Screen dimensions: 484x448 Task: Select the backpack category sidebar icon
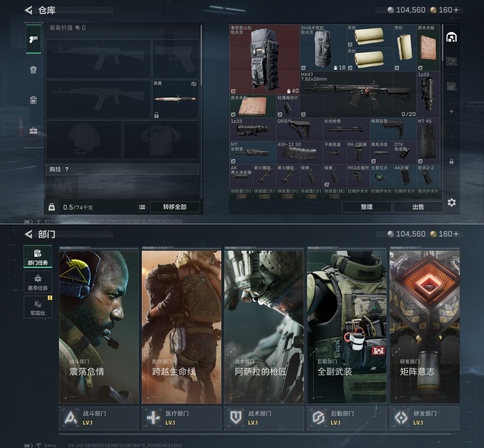33,70
